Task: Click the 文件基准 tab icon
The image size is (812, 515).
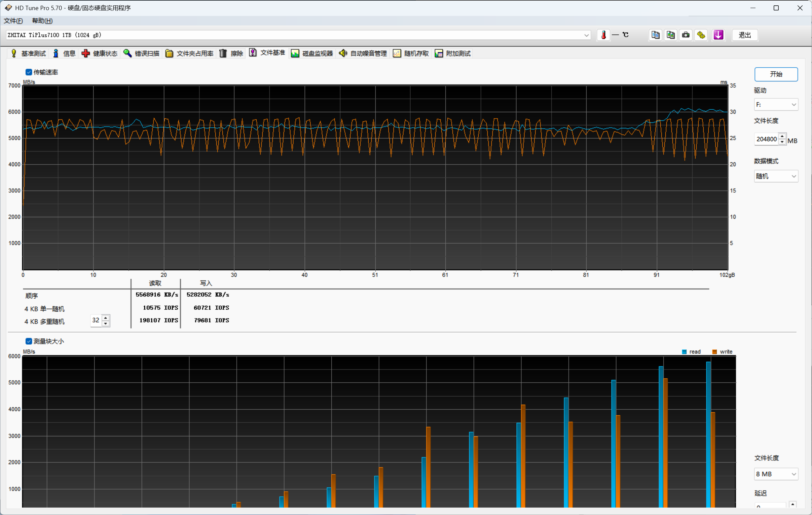Action: click(x=253, y=53)
